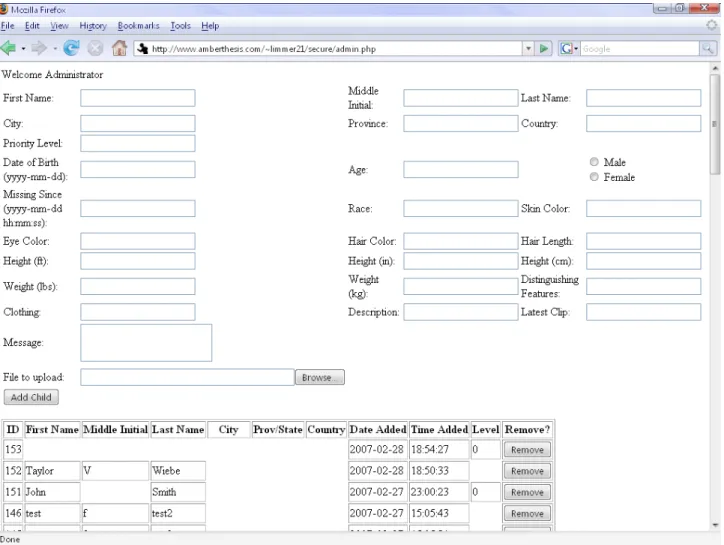Remove the John Smith record
Image resolution: width=724 pixels, height=545 pixels.
coord(527,492)
